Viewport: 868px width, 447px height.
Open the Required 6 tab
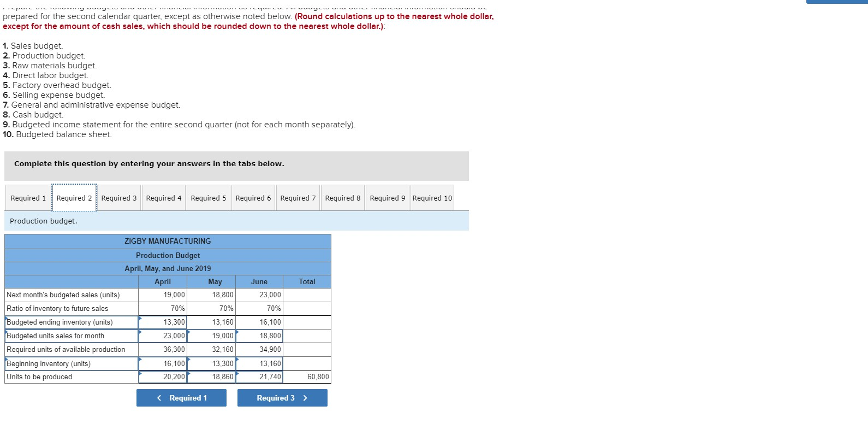click(253, 198)
